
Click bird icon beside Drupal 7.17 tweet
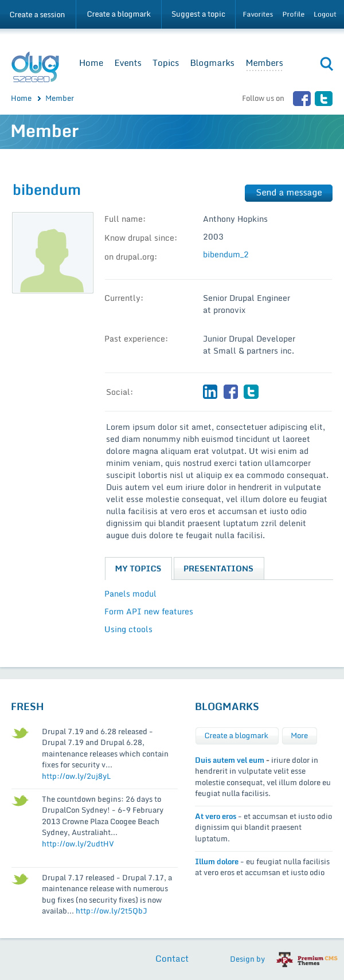coord(20,879)
